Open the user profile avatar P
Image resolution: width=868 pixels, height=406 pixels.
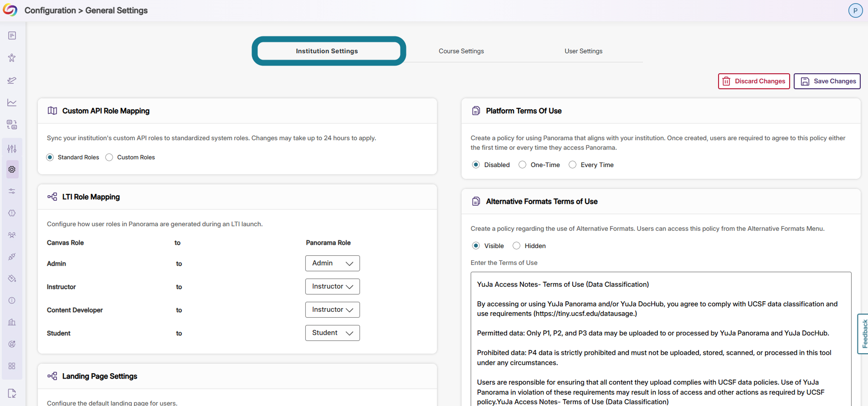[x=855, y=10]
